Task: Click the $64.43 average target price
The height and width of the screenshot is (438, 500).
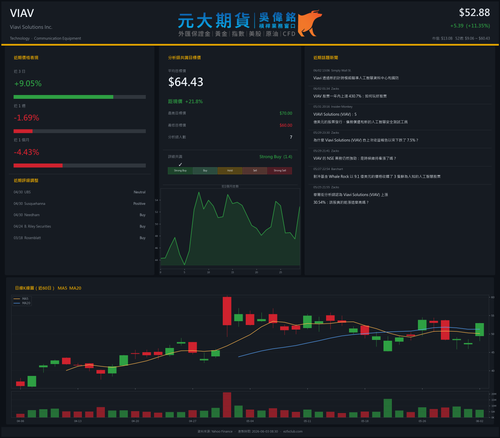Action: [186, 82]
